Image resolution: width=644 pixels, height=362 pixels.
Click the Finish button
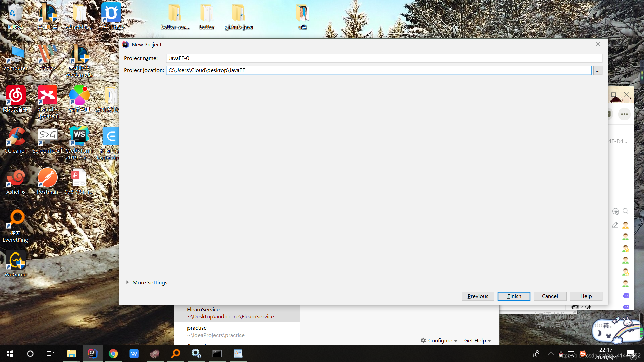(514, 296)
